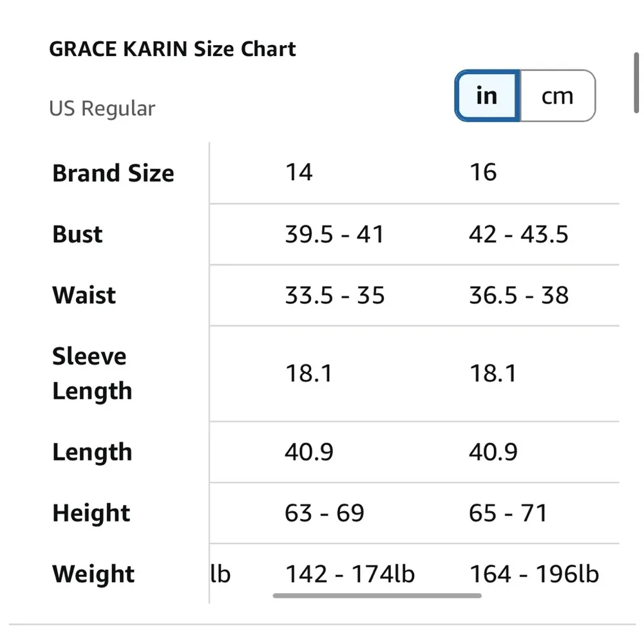Select size 16 column header
This screenshot has height=644, width=644.
click(484, 172)
